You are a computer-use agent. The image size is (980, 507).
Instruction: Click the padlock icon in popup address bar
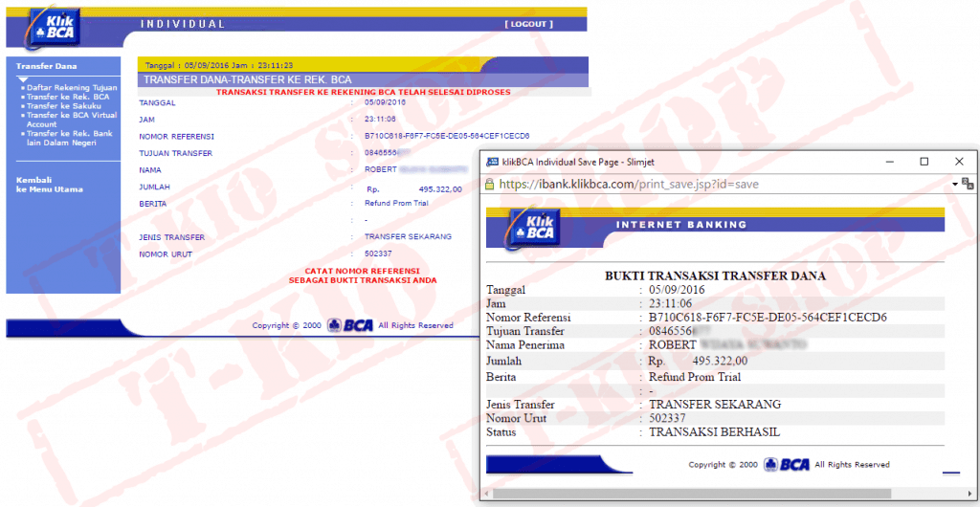[490, 183]
